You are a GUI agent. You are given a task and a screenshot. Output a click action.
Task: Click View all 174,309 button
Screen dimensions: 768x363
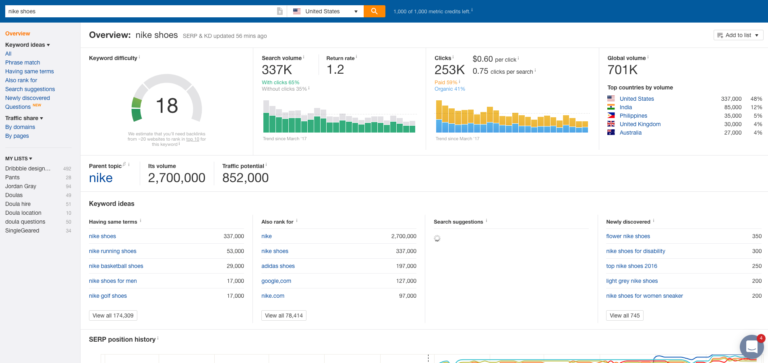click(113, 315)
